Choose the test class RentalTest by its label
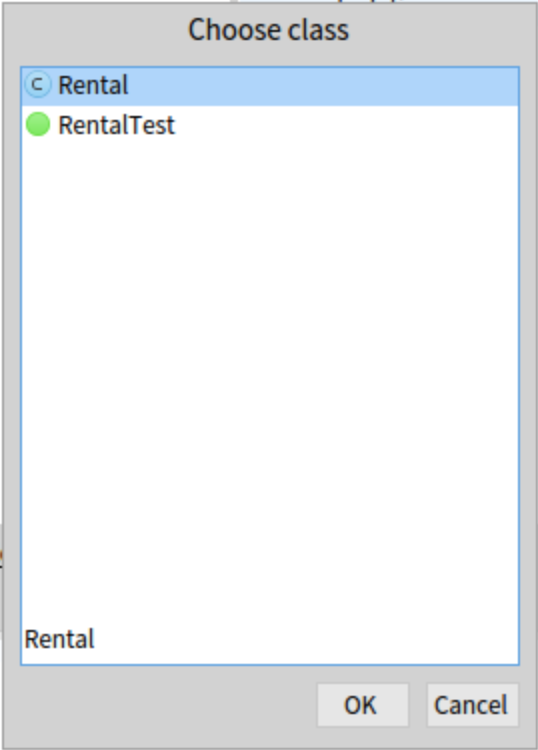 tap(117, 125)
